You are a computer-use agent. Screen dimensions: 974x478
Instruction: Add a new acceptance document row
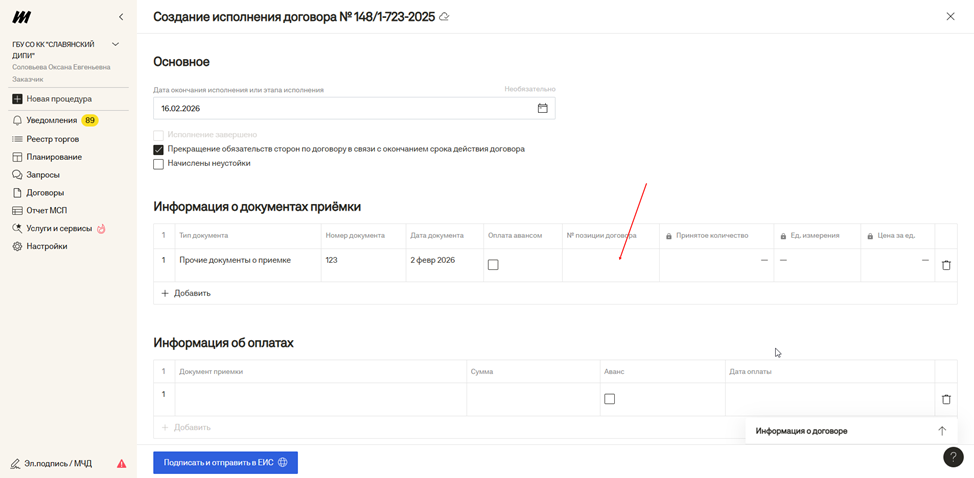coord(186,293)
